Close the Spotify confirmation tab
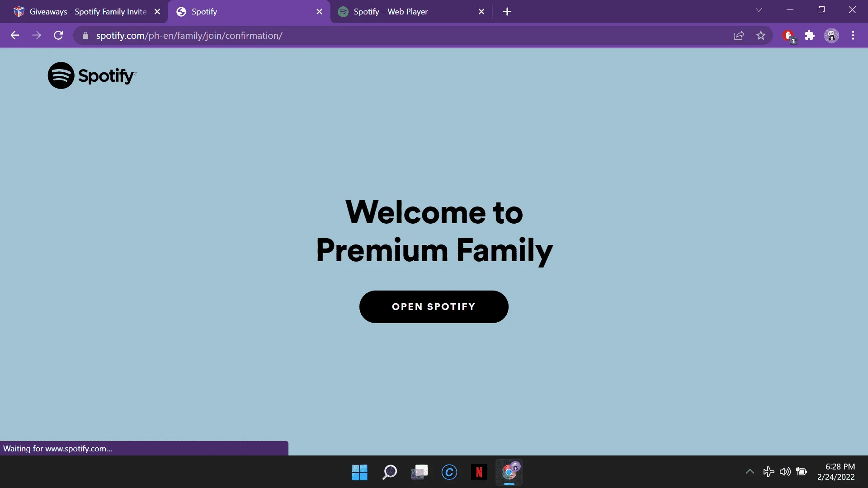The image size is (868, 488). coord(319,12)
